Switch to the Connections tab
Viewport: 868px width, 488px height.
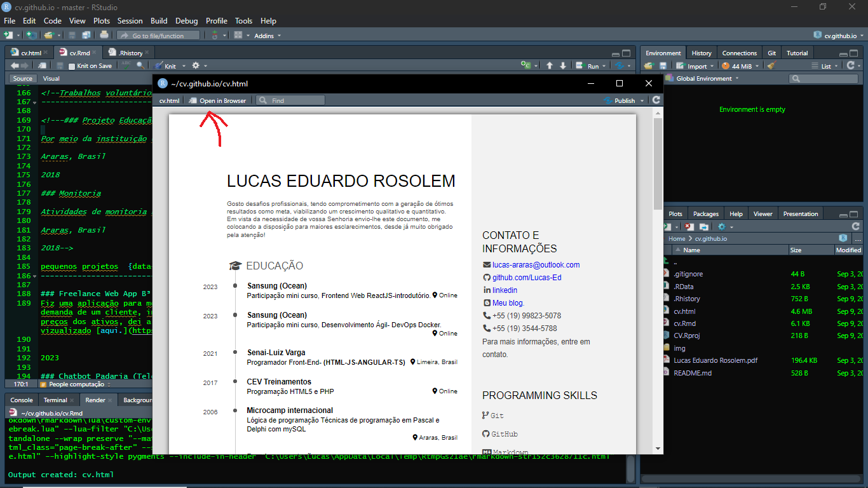pos(740,53)
